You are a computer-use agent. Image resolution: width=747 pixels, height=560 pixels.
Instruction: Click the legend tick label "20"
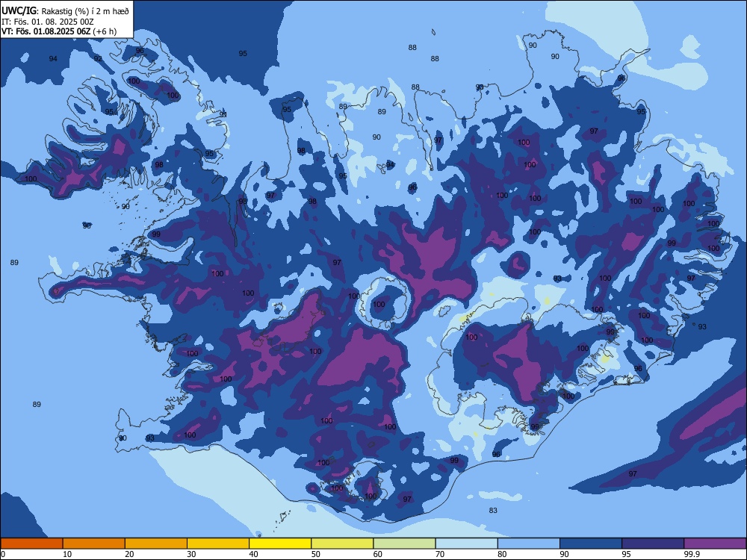pos(129,554)
